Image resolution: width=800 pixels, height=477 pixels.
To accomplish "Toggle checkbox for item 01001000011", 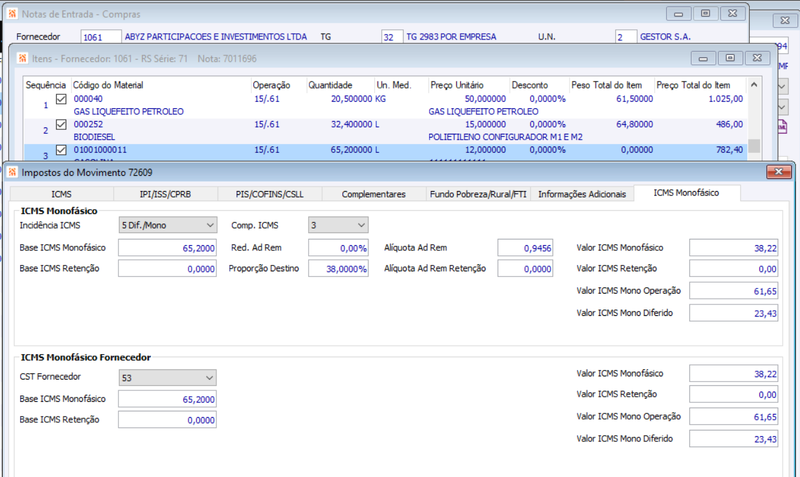I will [61, 150].
